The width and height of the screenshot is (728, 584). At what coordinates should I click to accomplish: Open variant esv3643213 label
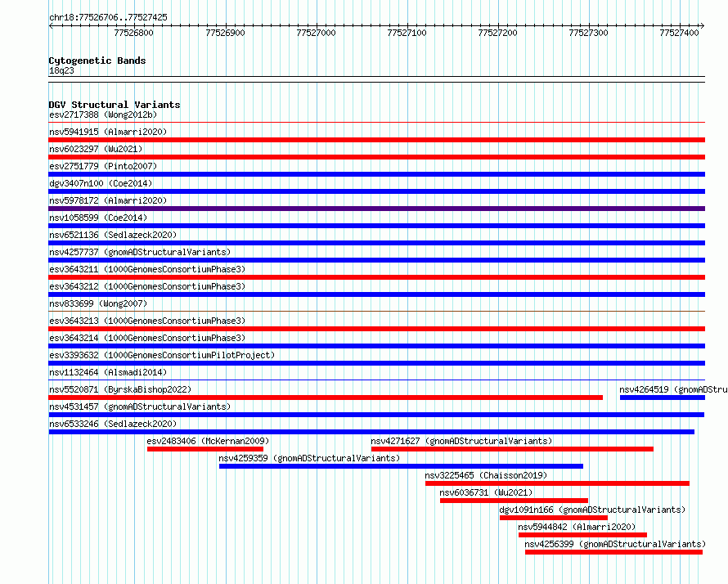tap(147, 321)
